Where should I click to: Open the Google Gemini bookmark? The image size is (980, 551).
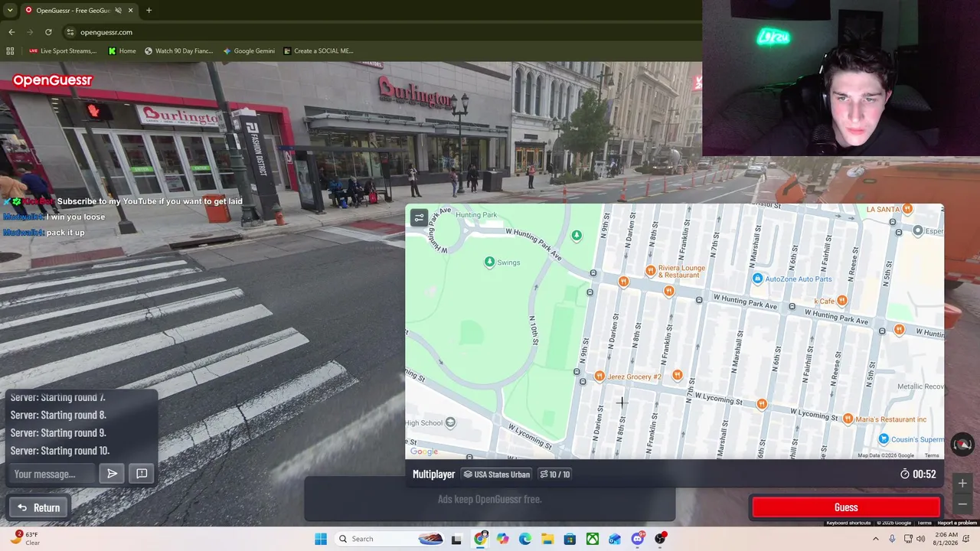(249, 51)
